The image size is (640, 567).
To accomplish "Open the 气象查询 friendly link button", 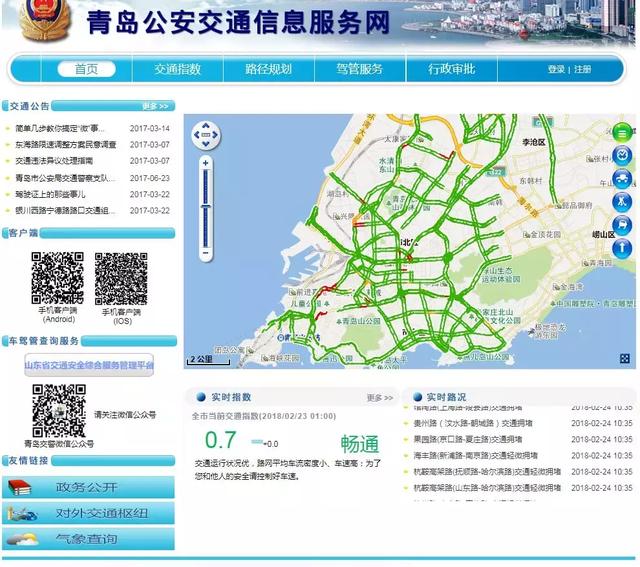I will [x=86, y=540].
